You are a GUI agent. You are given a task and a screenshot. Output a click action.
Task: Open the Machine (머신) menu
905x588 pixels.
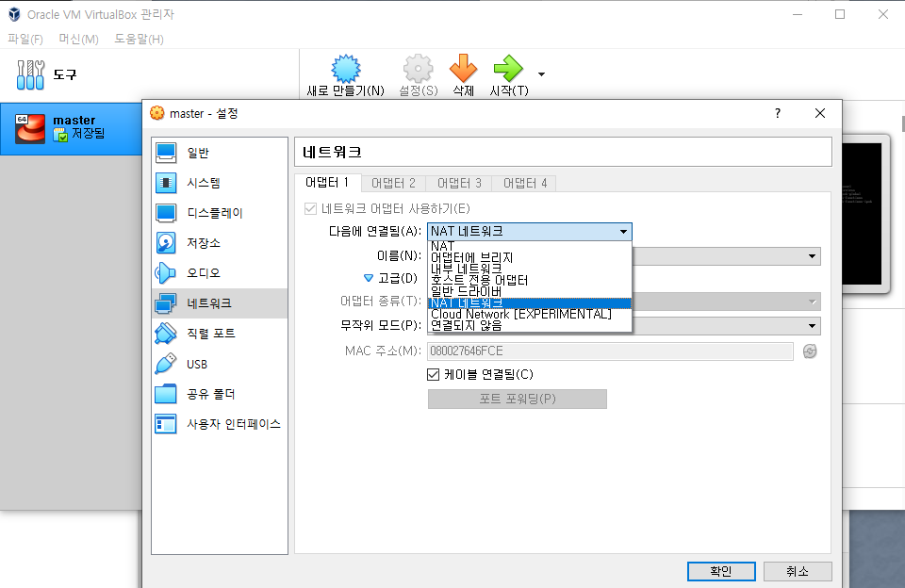point(78,40)
